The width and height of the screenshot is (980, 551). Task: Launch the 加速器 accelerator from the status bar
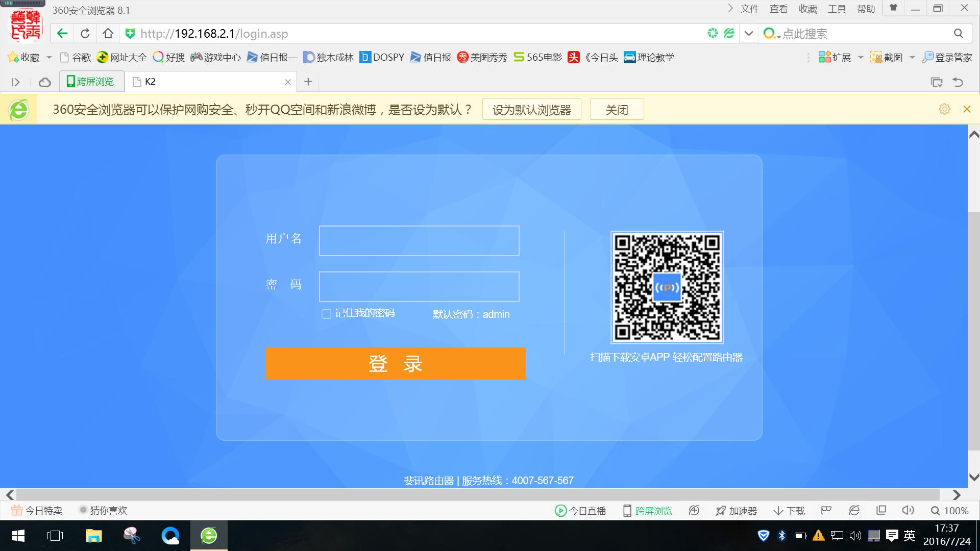click(737, 510)
